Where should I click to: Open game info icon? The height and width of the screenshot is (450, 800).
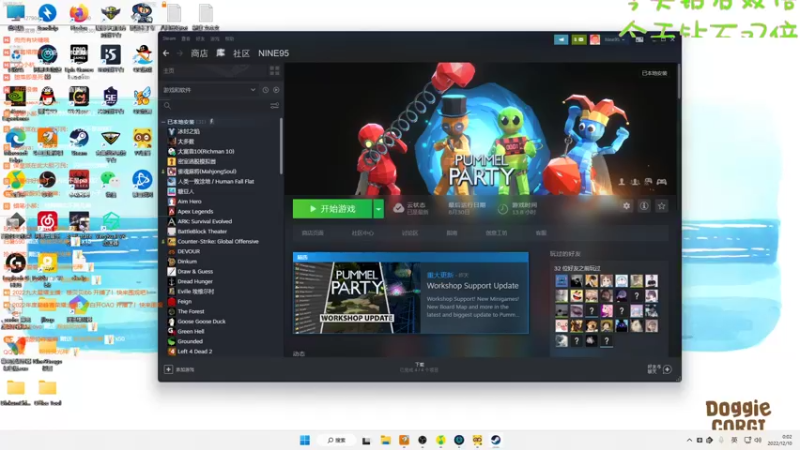(644, 206)
